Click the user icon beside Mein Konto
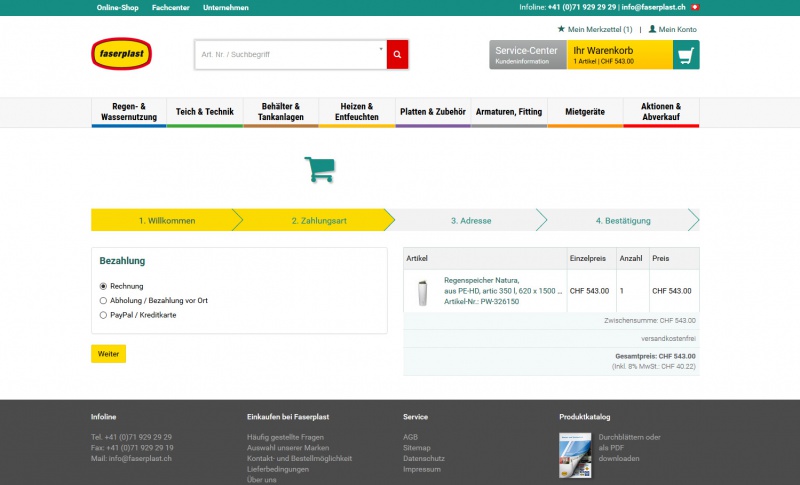The image size is (800, 485). point(652,29)
